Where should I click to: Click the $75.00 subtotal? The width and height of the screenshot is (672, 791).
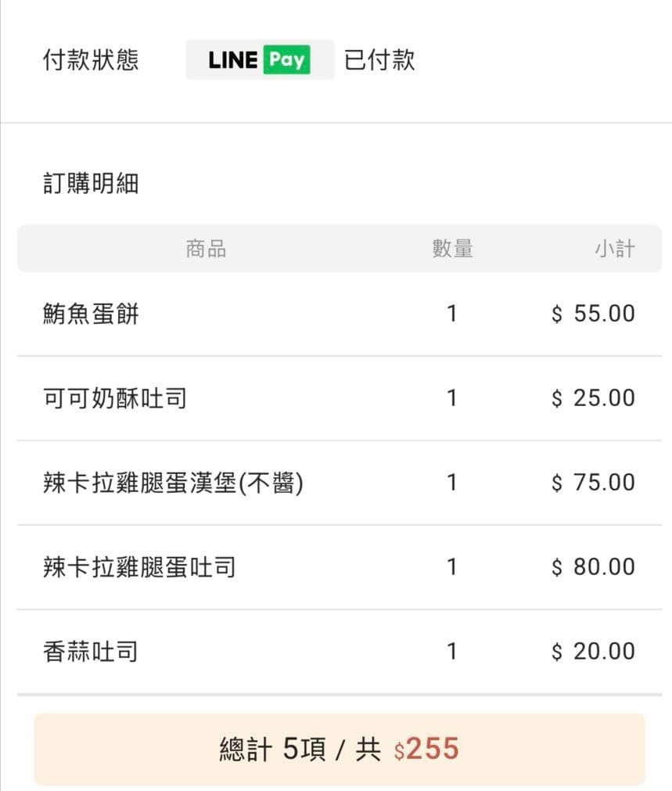(x=593, y=483)
